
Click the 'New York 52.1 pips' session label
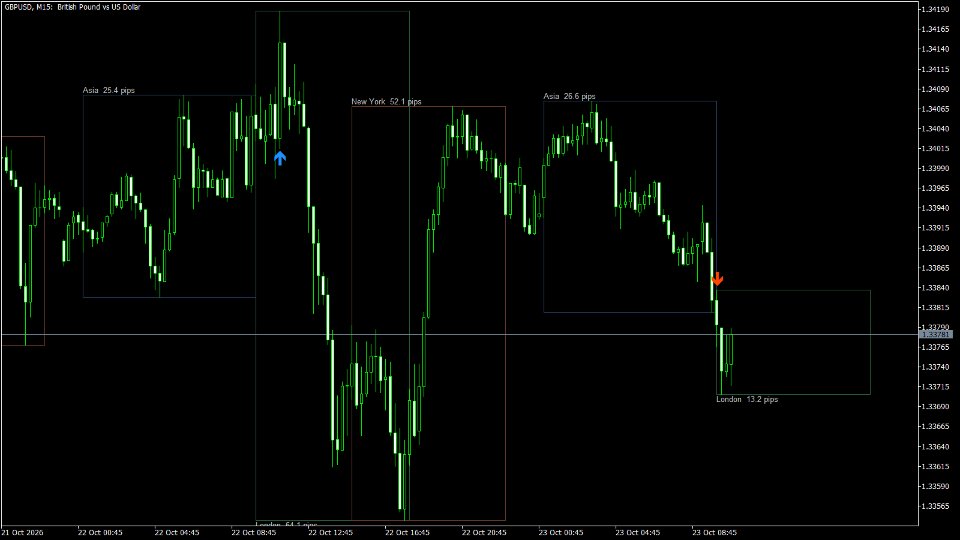(x=386, y=102)
